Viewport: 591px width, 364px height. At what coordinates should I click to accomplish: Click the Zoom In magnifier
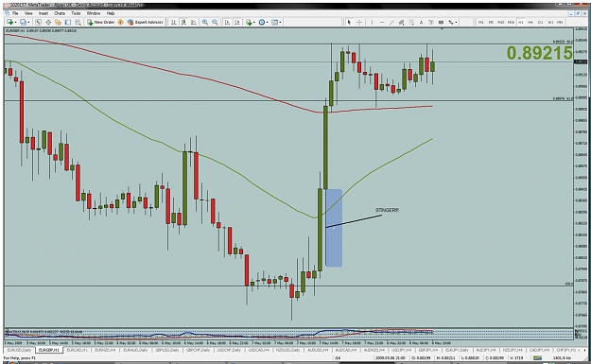point(204,23)
